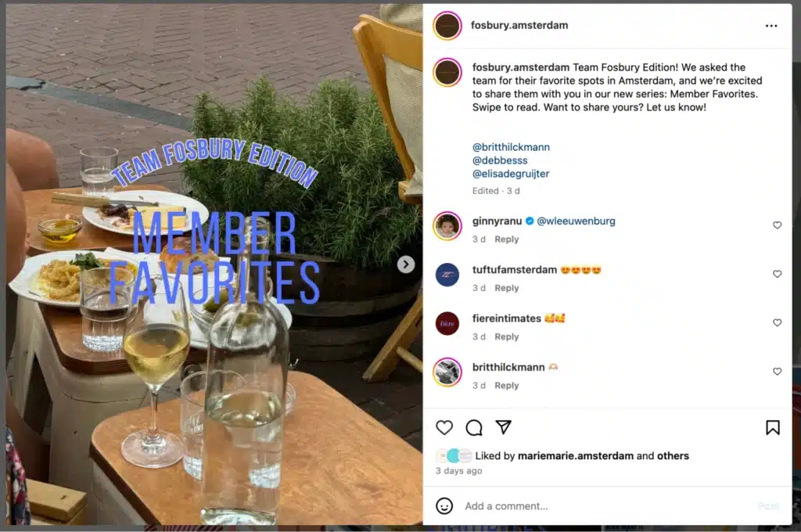The height and width of the screenshot is (532, 801).
Task: Like britthilckmann's comment heart
Action: tap(777, 372)
